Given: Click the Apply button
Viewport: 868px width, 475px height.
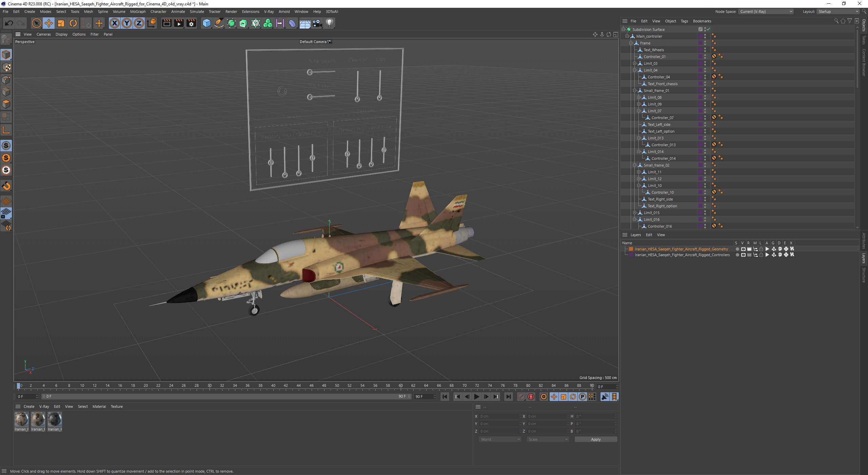Looking at the screenshot, I should [x=596, y=439].
